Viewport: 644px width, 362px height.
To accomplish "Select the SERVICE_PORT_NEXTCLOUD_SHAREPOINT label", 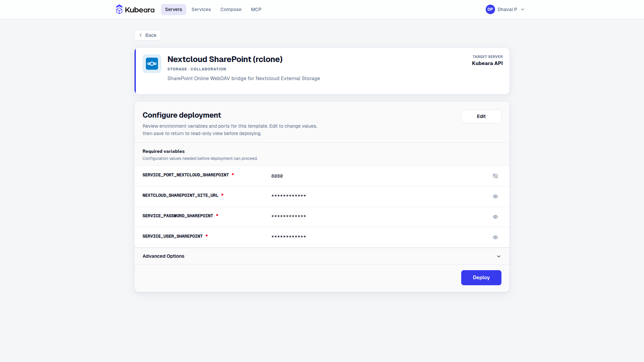I will point(185,175).
